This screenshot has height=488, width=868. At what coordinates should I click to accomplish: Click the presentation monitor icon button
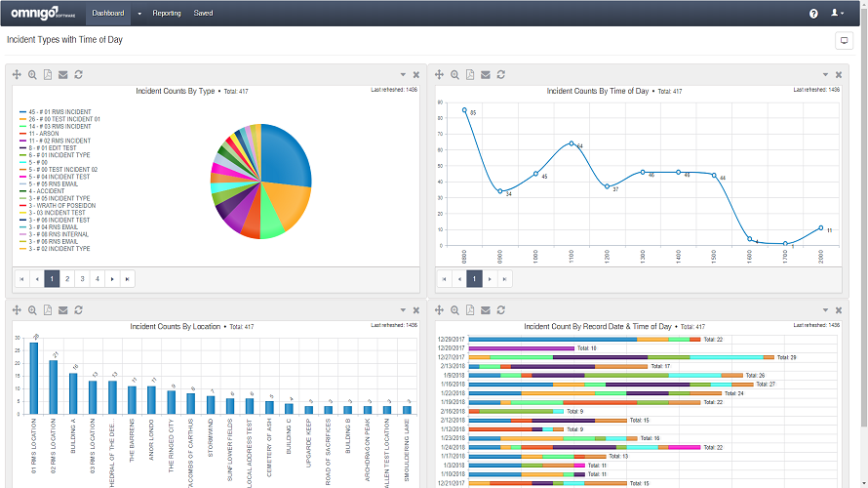coord(844,41)
